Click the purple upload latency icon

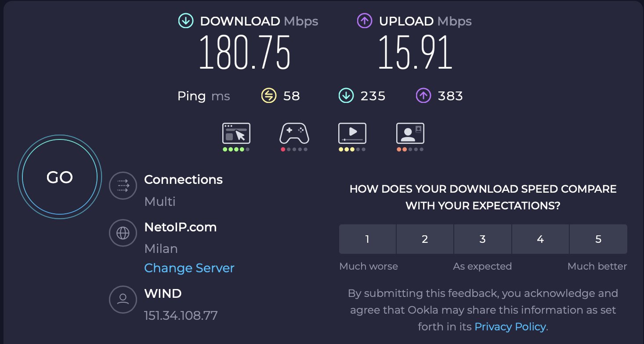[x=423, y=96]
